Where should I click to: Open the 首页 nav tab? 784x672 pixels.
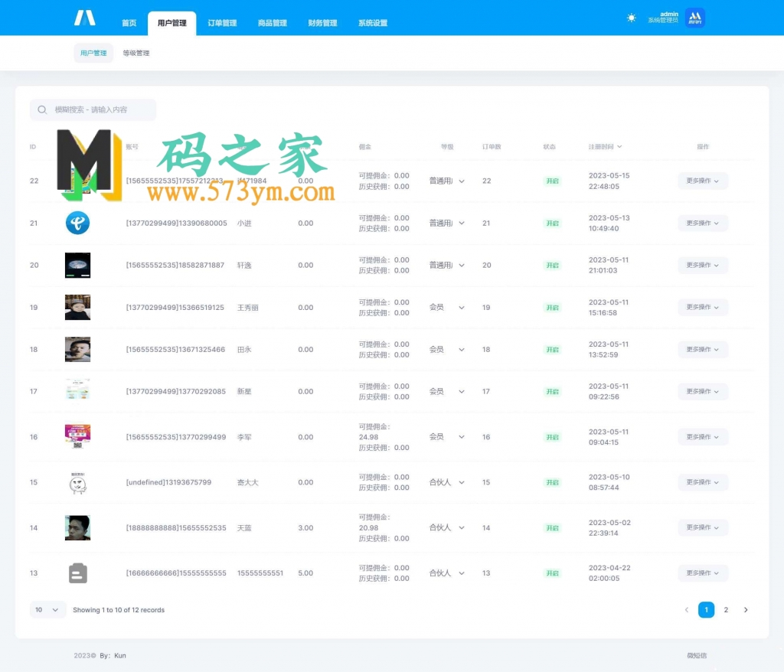coord(129,23)
